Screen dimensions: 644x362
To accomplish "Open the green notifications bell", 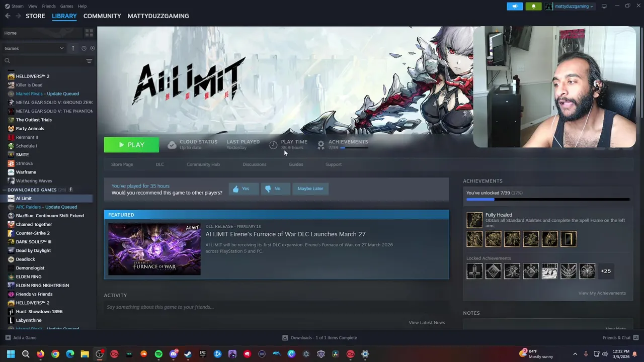I will point(534,6).
